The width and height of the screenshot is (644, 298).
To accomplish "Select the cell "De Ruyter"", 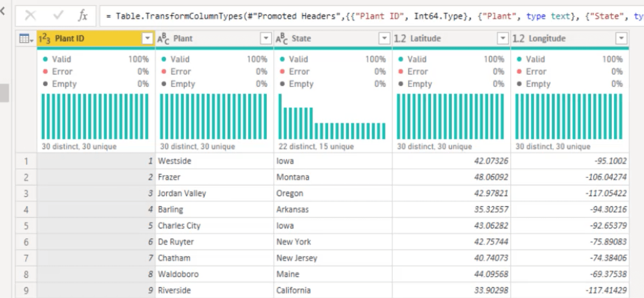I will 214,242.
